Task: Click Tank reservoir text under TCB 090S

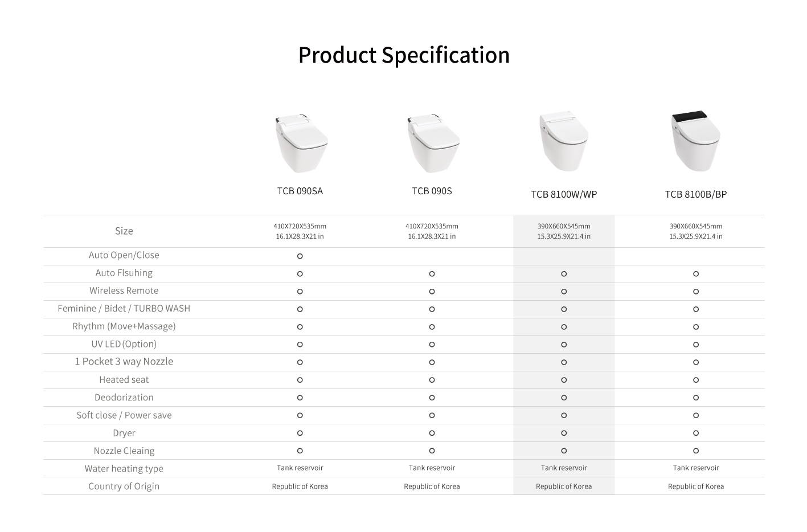Action: coord(432,468)
